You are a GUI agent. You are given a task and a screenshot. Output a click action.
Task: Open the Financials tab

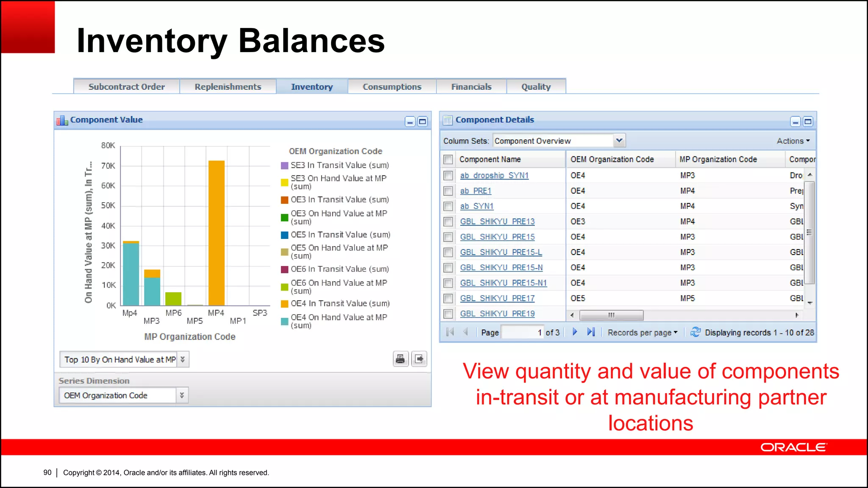pos(471,86)
